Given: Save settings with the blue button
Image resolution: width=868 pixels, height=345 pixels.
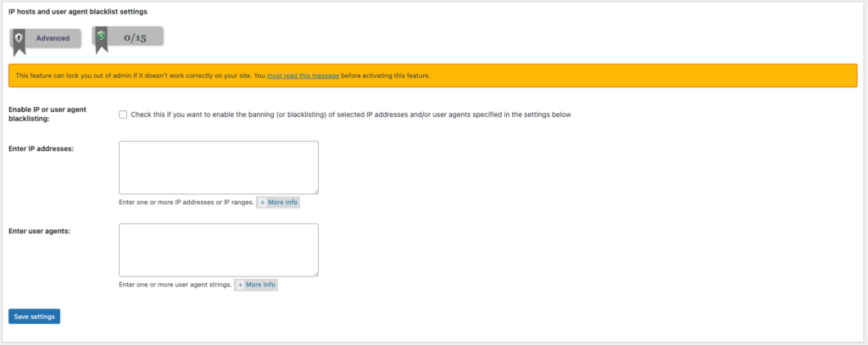Looking at the screenshot, I should (34, 316).
